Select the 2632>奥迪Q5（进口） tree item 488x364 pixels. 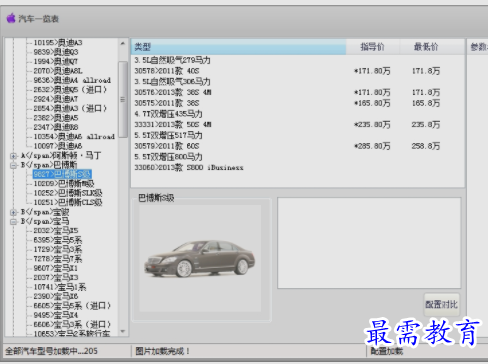coord(70,89)
